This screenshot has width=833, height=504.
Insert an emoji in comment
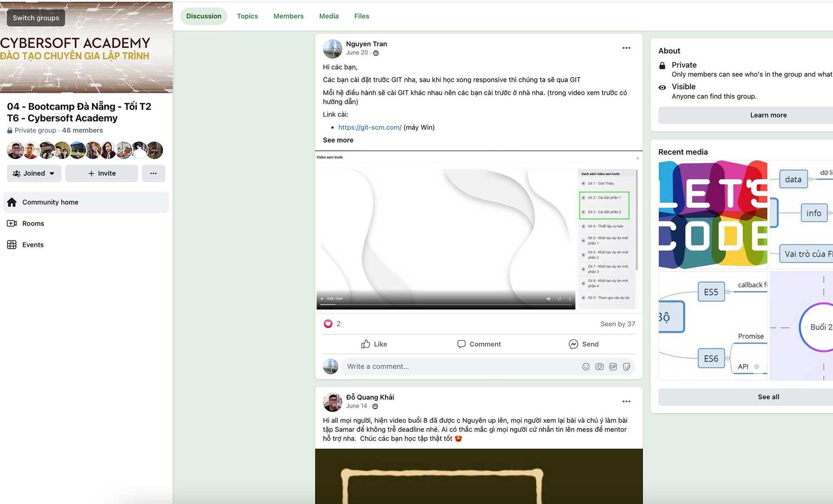(x=586, y=367)
